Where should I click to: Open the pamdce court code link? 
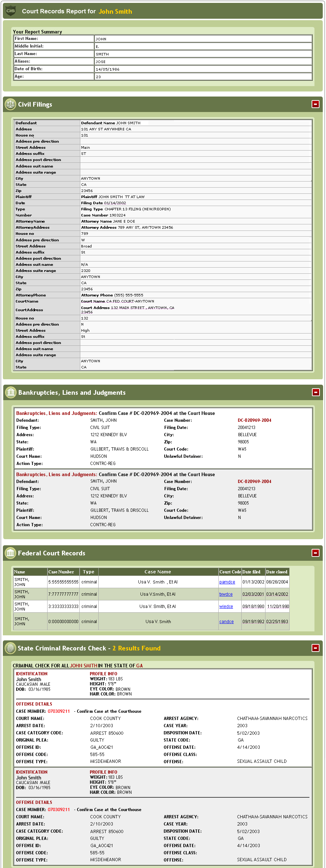pos(227,582)
